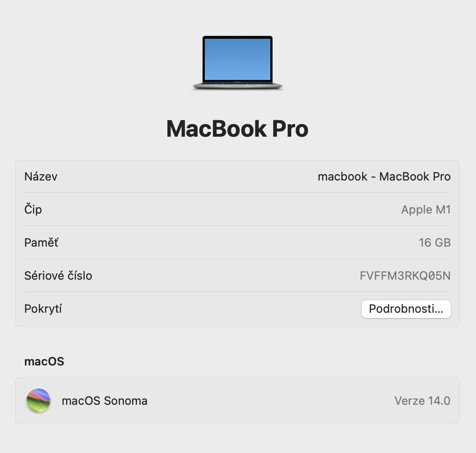476x453 pixels.
Task: Edit the computer name macbook - MacBook Pro
Action: point(384,176)
